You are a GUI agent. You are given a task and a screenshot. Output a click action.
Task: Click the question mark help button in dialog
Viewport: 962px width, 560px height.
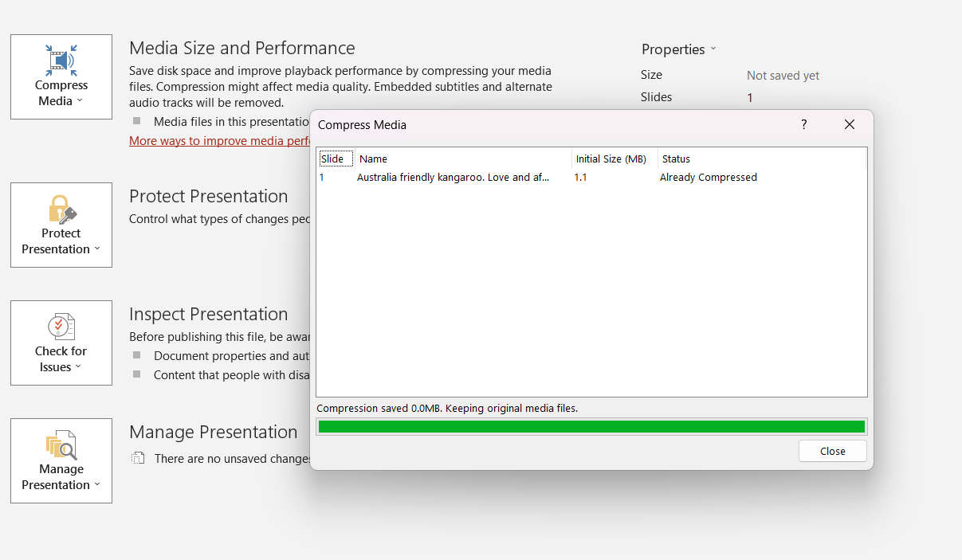[x=804, y=124]
